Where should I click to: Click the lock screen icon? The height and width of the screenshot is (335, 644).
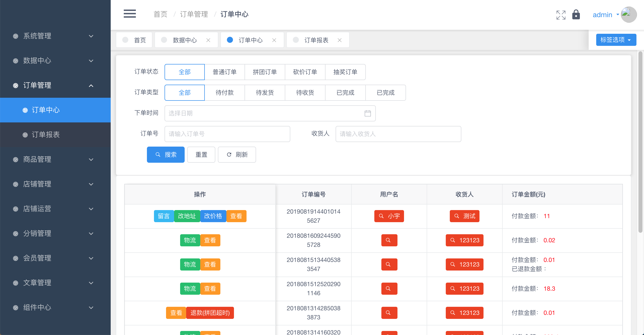coord(576,15)
